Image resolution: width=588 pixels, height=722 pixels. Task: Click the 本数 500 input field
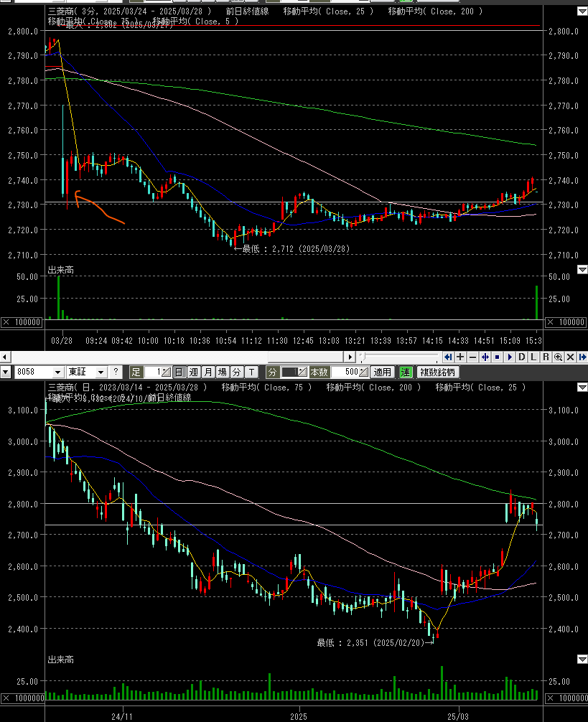pyautogui.click(x=345, y=372)
